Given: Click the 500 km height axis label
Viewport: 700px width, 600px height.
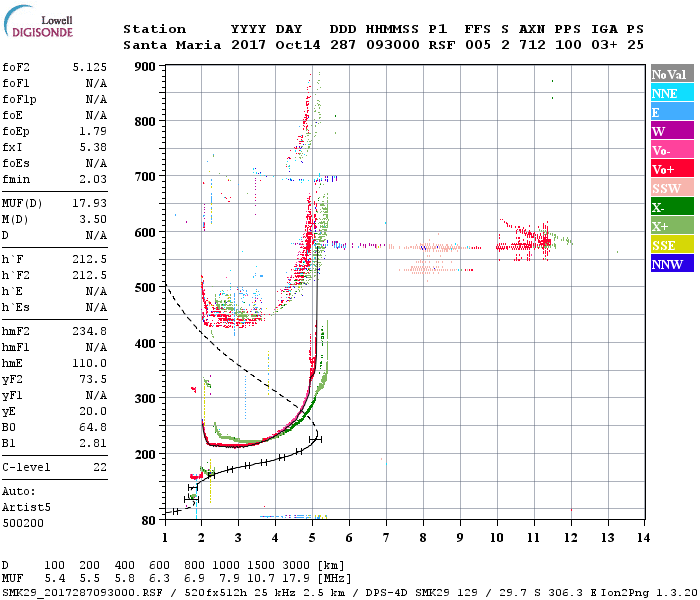Looking at the screenshot, I should (x=145, y=288).
